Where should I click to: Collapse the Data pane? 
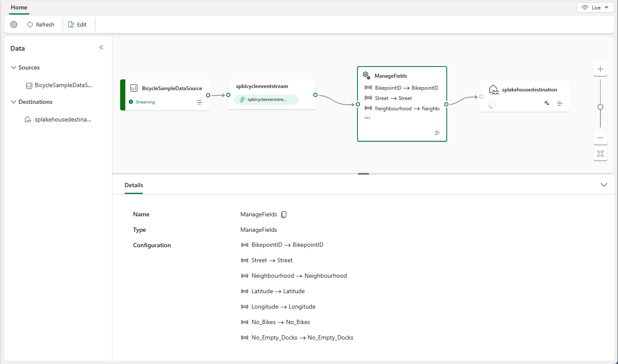click(x=101, y=47)
